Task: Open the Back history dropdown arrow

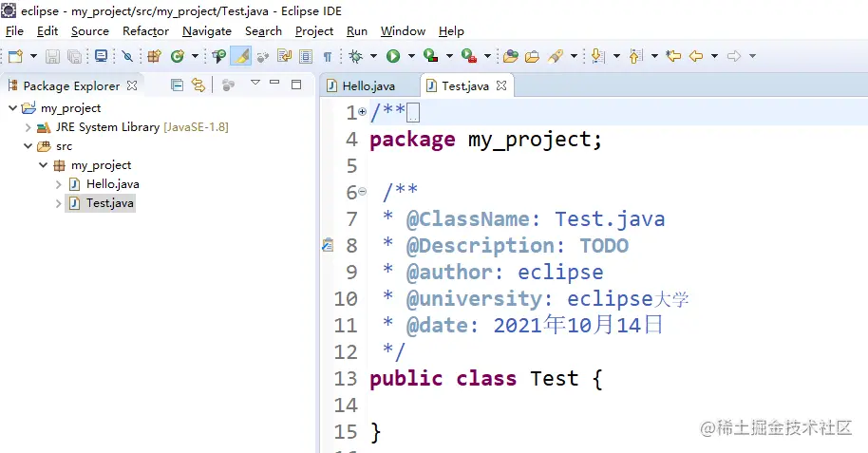Action: (715, 56)
